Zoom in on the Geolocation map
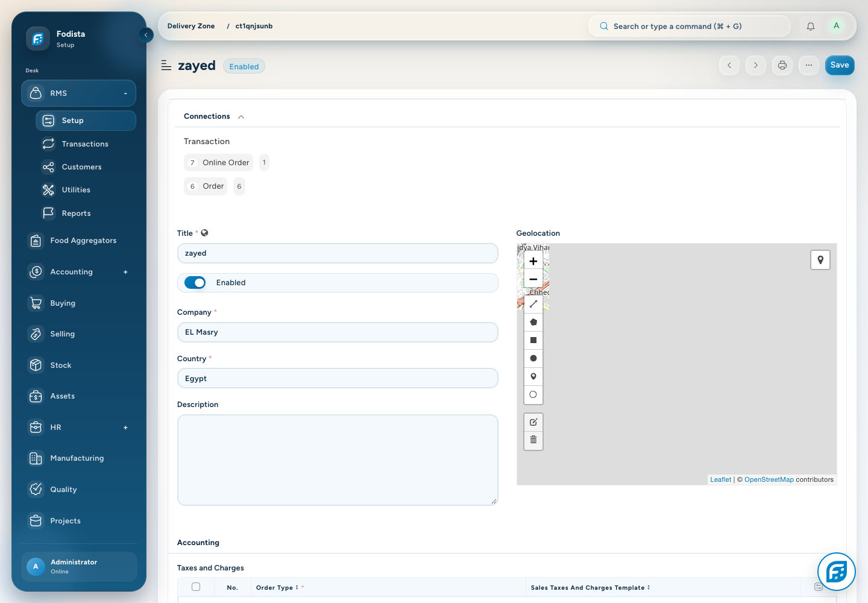868x603 pixels. tap(533, 261)
